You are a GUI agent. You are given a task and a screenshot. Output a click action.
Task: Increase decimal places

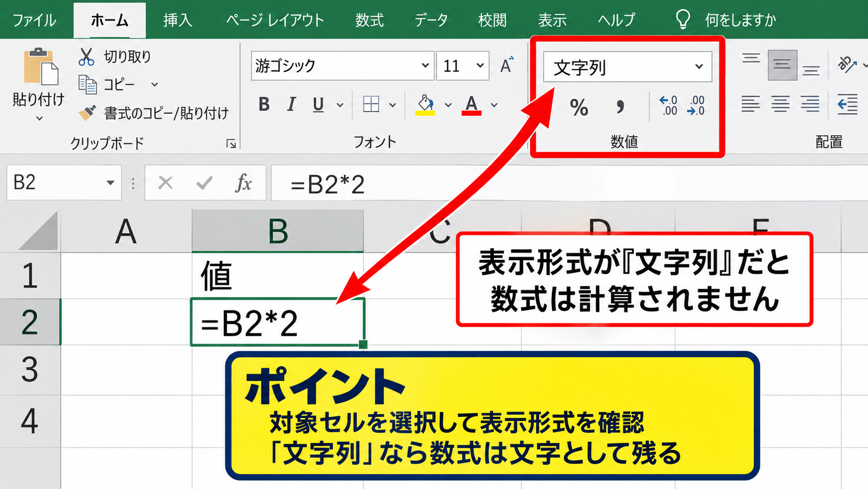(x=669, y=105)
